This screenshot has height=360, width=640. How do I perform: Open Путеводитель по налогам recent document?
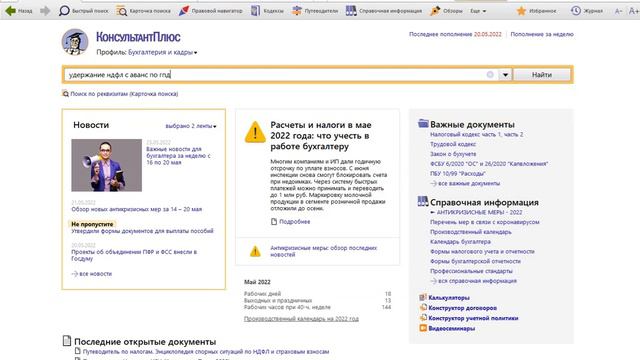(x=206, y=351)
